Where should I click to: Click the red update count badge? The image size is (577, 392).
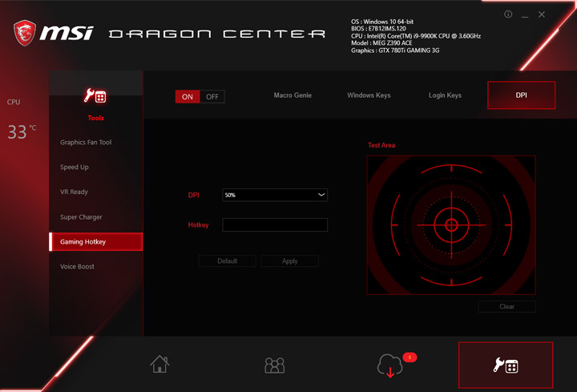pyautogui.click(x=410, y=357)
